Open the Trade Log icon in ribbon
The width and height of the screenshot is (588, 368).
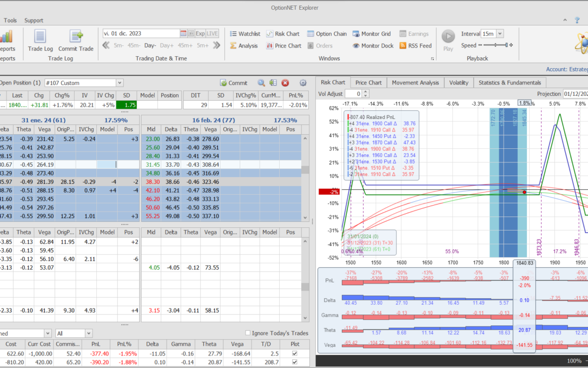click(x=40, y=40)
